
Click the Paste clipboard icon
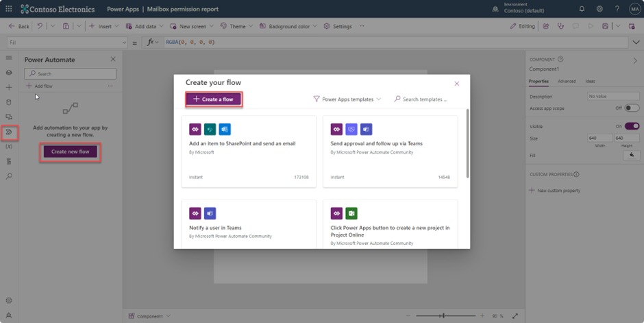[x=66, y=26]
